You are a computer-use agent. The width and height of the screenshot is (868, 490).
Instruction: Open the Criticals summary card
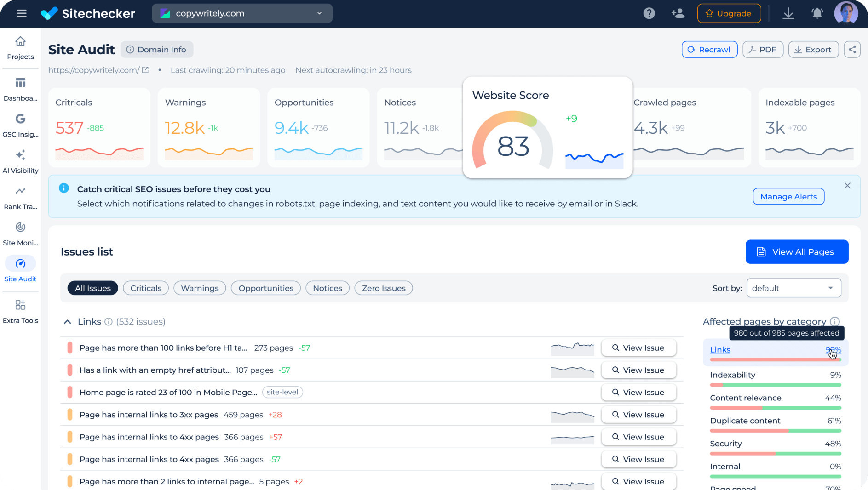click(99, 128)
